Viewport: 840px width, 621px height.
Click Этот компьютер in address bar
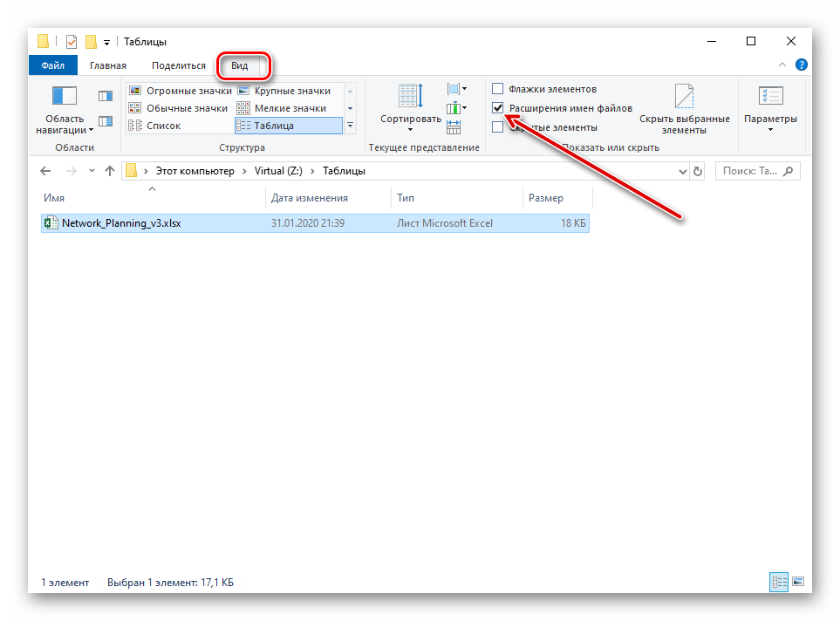(195, 171)
